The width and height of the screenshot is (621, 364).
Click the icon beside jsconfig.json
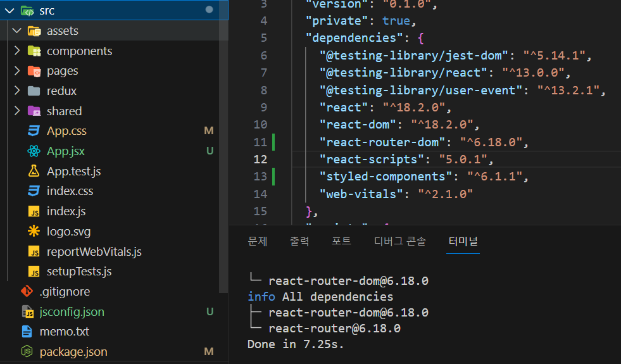coord(27,311)
